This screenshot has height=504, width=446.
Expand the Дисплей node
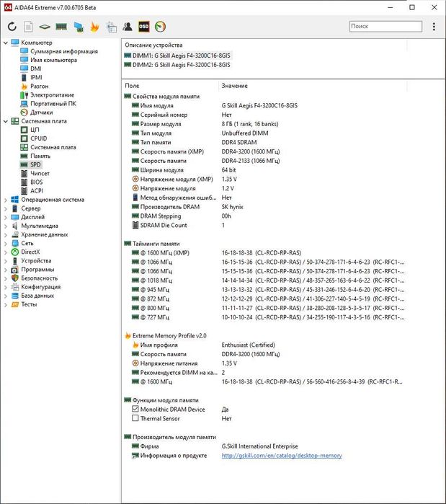(x=6, y=217)
